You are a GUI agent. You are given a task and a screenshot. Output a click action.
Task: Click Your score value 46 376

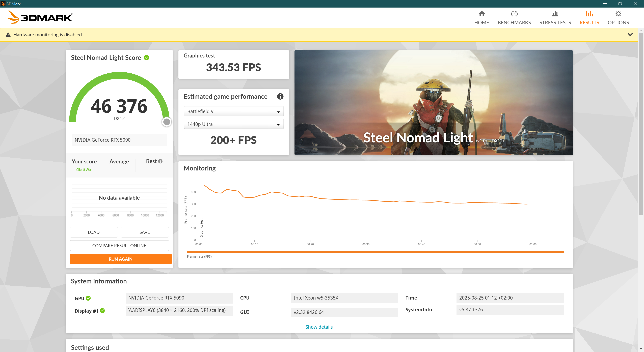(84, 169)
